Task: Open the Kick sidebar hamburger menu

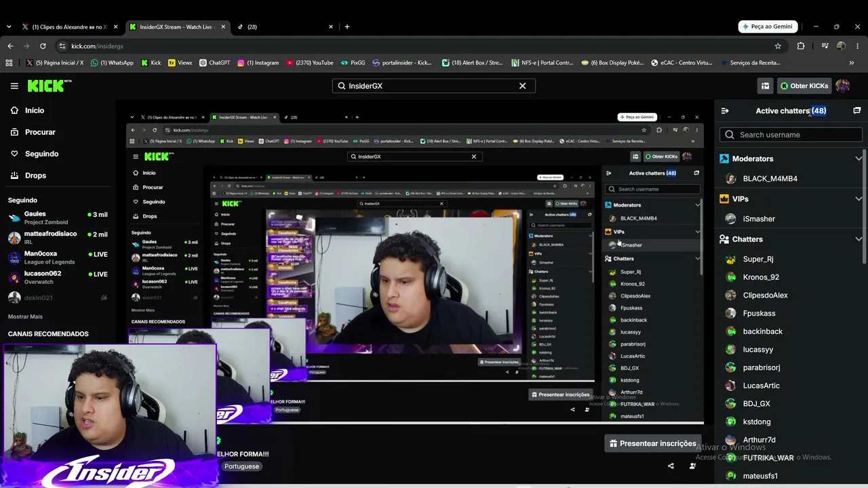Action: [14, 86]
